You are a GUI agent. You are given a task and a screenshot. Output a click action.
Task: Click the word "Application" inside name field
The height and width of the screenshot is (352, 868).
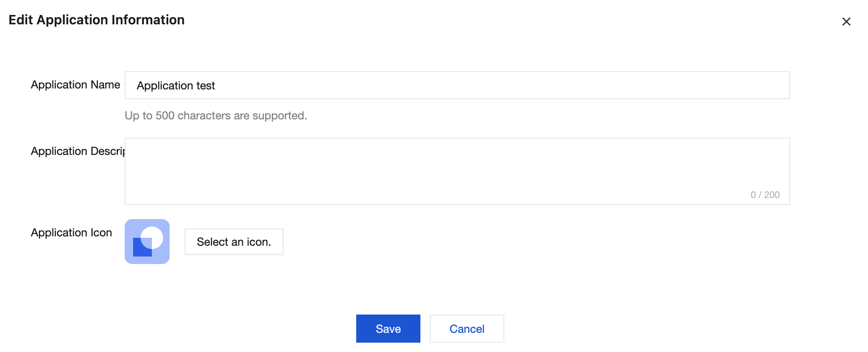165,86
